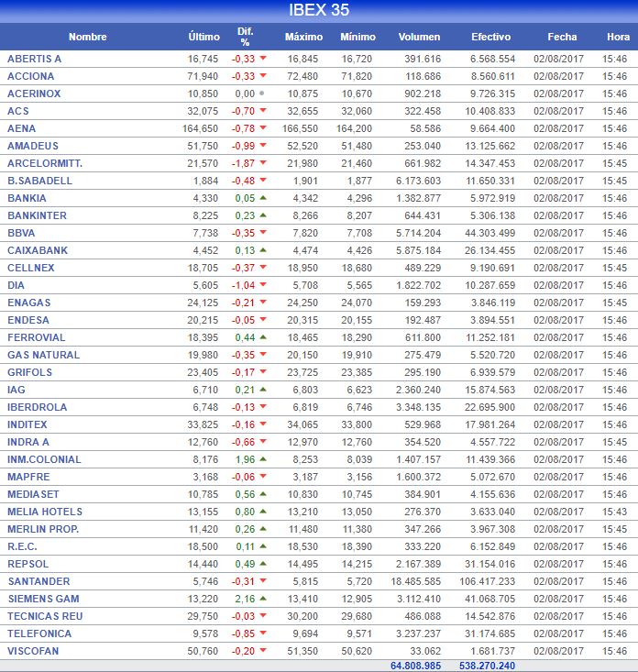Click the red down arrow for BBVA

[263, 232]
